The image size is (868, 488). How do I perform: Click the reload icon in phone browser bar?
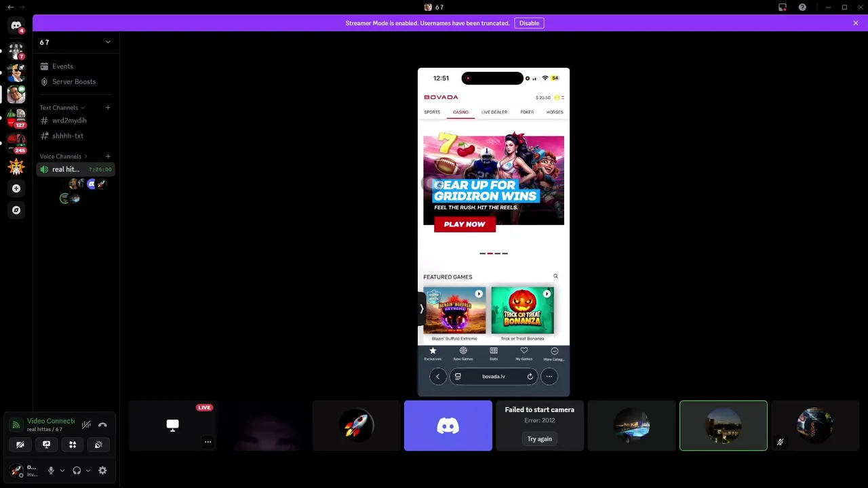coord(530,377)
